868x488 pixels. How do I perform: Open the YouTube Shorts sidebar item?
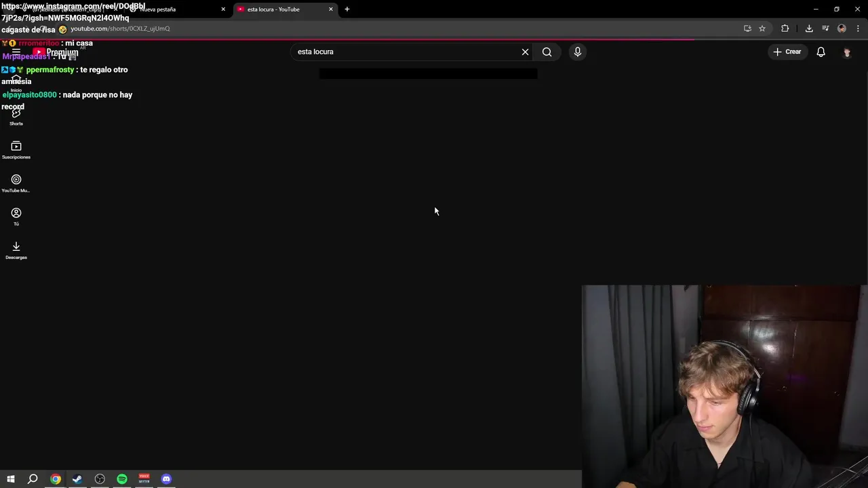point(16,117)
